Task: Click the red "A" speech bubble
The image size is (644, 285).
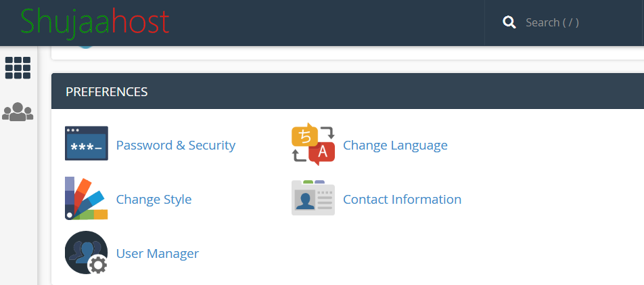Action: click(322, 153)
